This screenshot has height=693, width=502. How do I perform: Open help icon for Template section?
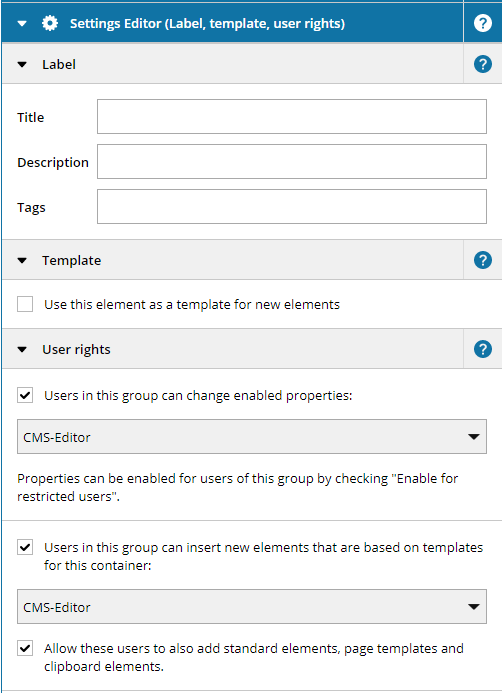coord(483,260)
